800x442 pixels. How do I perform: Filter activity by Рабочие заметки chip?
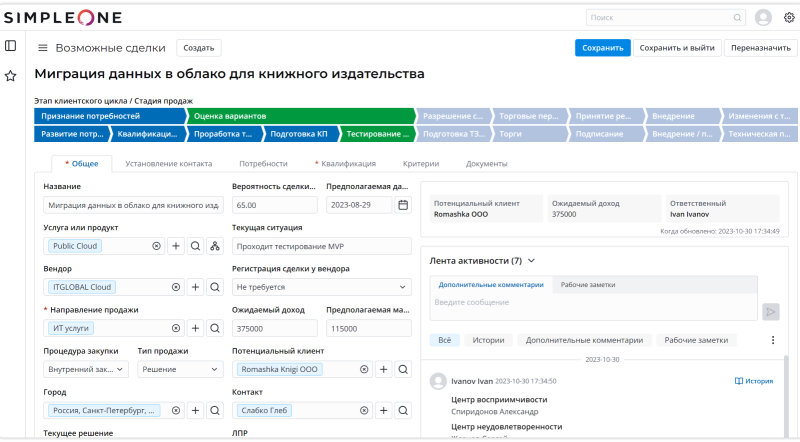[x=696, y=340]
